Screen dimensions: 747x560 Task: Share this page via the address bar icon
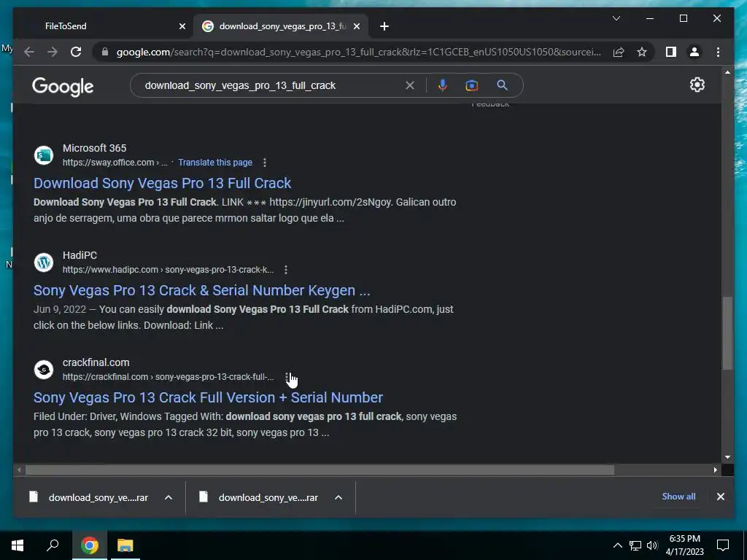click(x=619, y=52)
